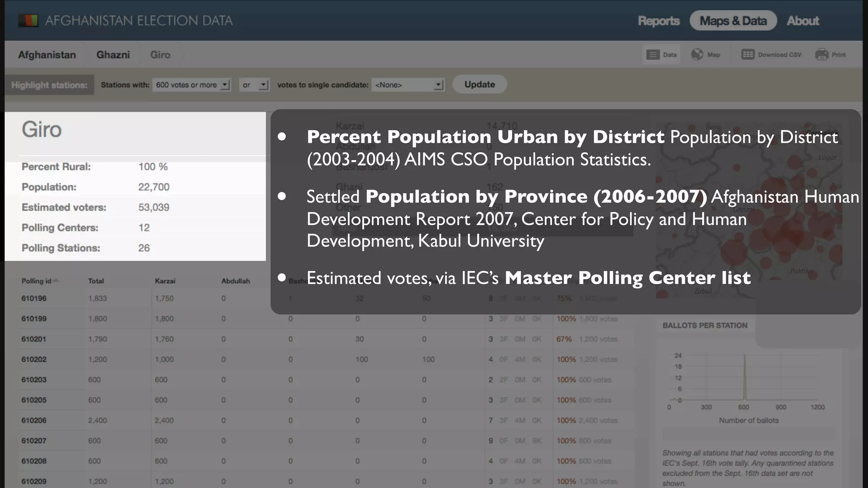Select polling id 610205

(x=34, y=400)
